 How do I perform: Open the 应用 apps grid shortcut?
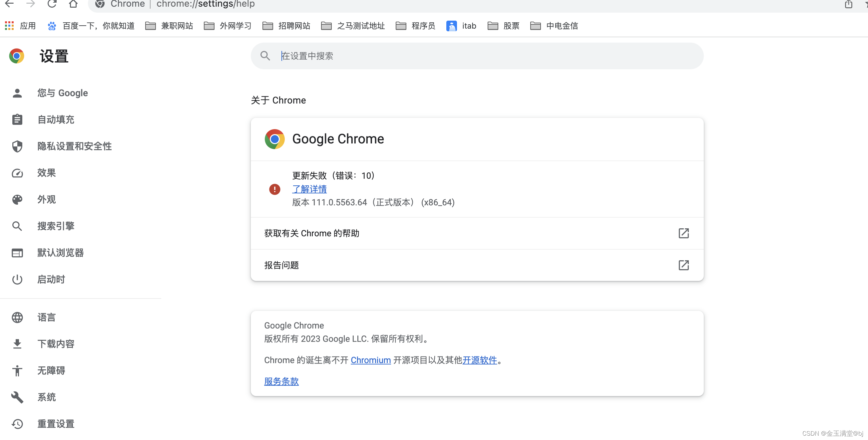click(20, 26)
